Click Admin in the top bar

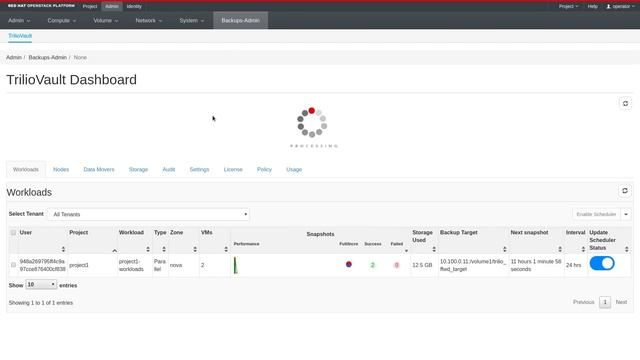pos(111,6)
